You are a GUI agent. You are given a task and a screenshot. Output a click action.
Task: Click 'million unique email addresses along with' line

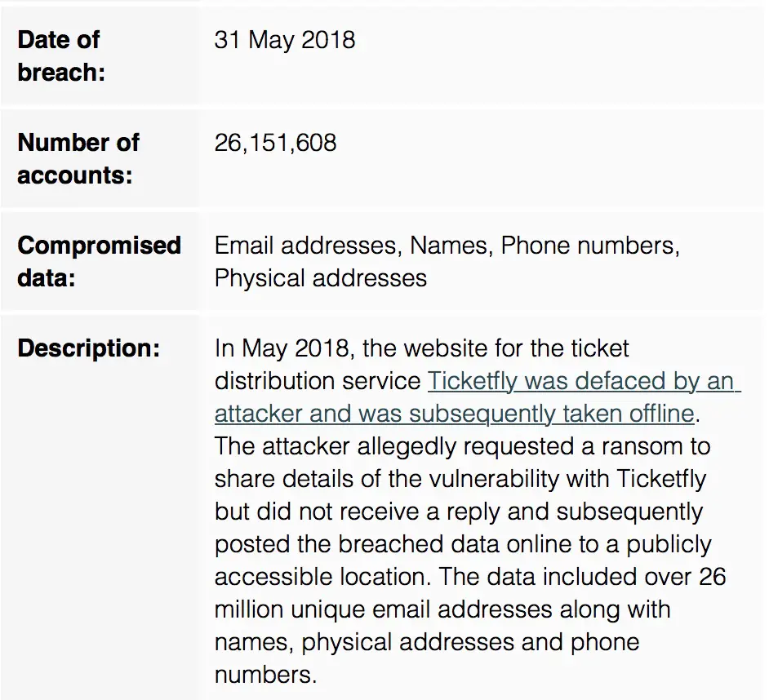[x=442, y=609]
